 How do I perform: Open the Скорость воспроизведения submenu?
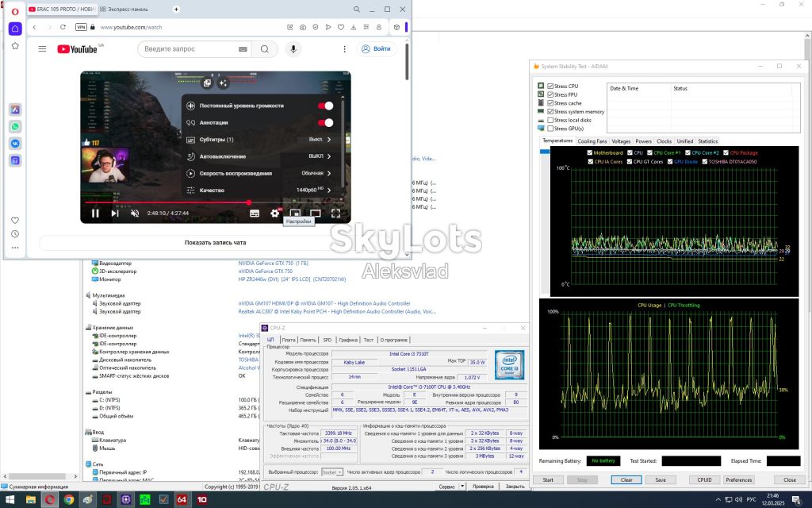[x=259, y=173]
